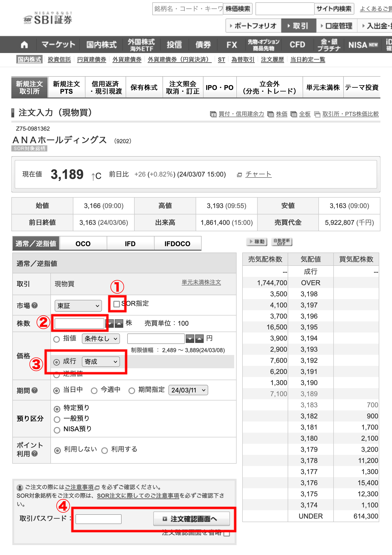Choose 利用する for point usage
The width and height of the screenshot is (392, 555).
click(x=105, y=449)
